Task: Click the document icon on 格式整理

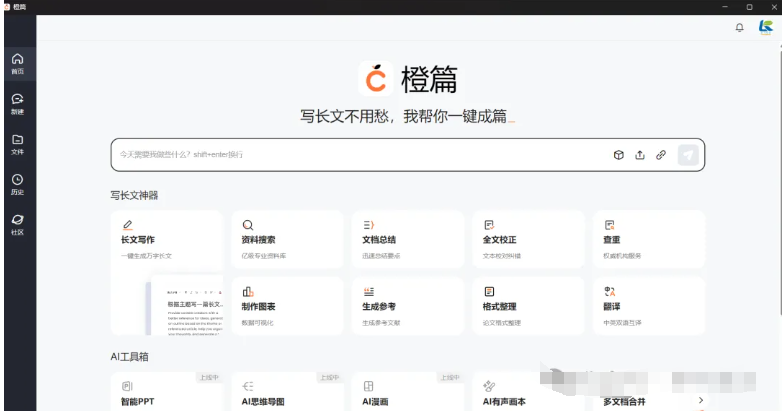Action: (489, 292)
